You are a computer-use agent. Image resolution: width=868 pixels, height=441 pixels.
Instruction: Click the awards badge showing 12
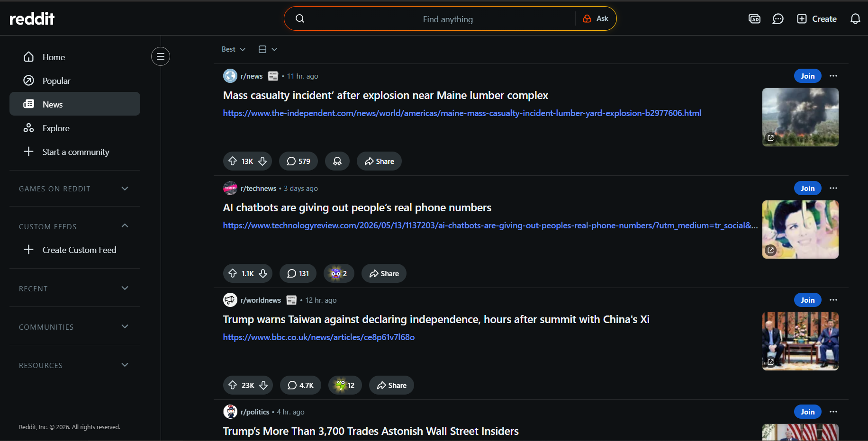[345, 385]
